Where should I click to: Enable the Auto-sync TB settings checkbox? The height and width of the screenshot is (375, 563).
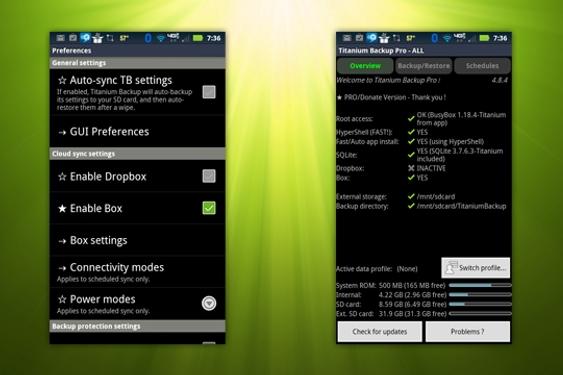click(x=209, y=92)
